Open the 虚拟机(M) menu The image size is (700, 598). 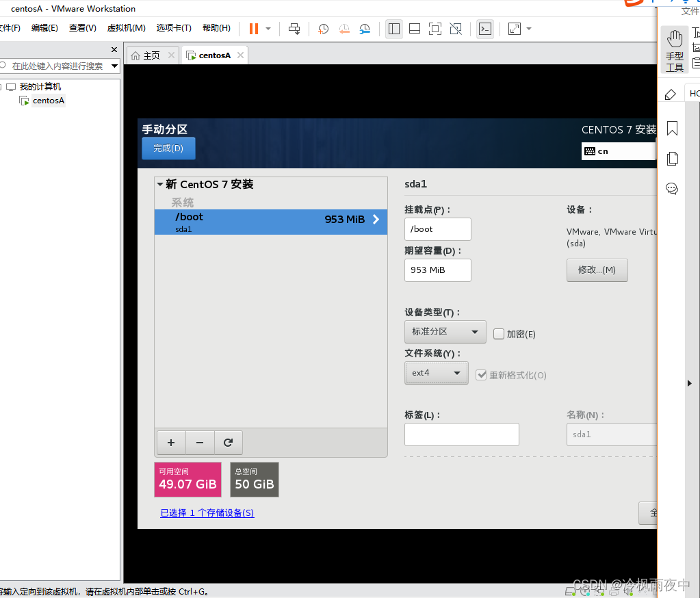[x=127, y=27]
